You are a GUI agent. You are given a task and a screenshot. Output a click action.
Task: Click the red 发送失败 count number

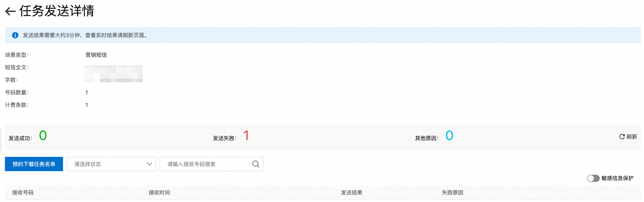tap(246, 136)
